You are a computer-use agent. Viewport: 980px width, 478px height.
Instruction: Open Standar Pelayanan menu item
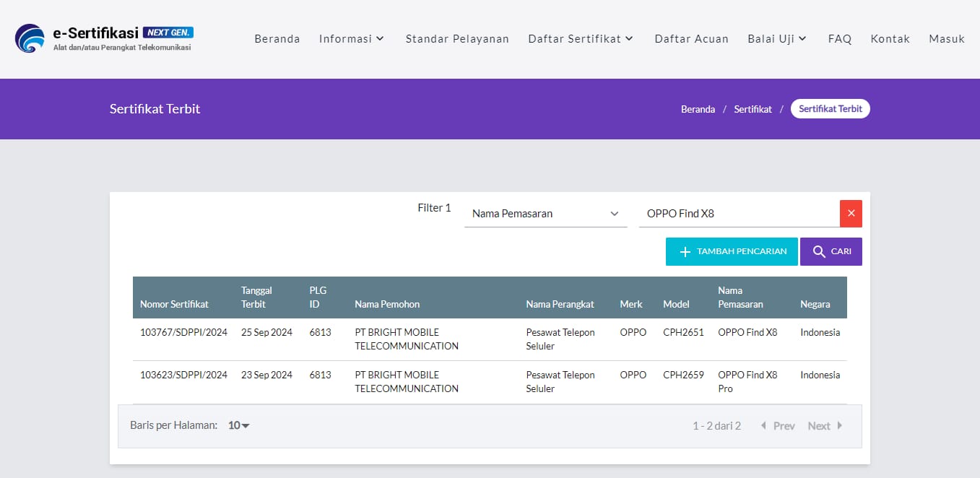click(457, 39)
